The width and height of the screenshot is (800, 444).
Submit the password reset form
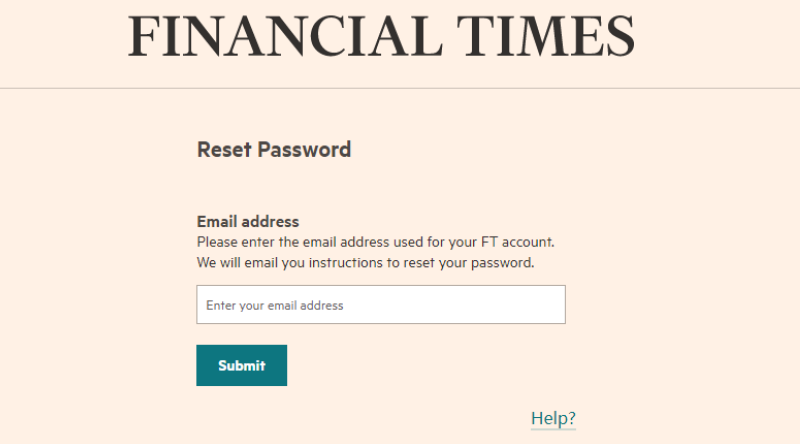pos(241,365)
